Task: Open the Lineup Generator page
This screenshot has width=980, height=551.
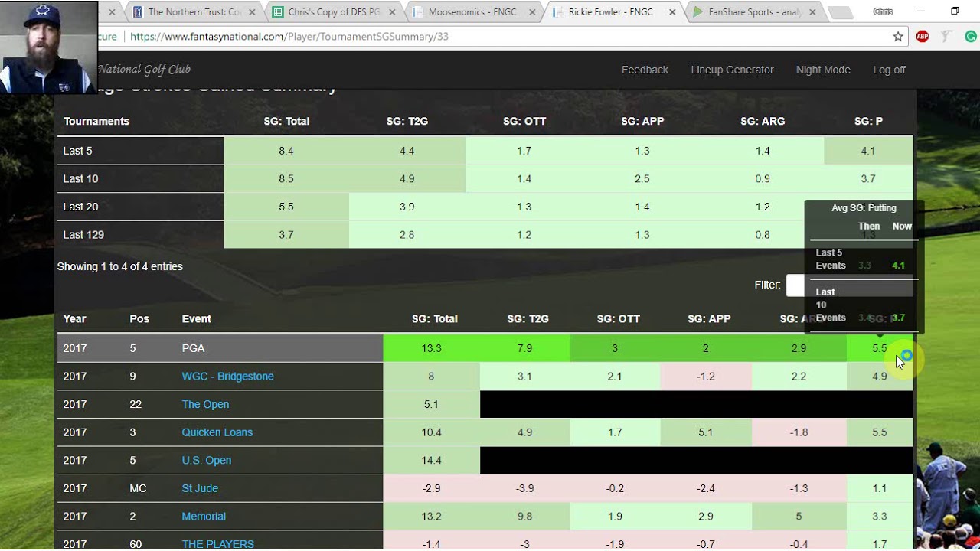Action: point(732,70)
